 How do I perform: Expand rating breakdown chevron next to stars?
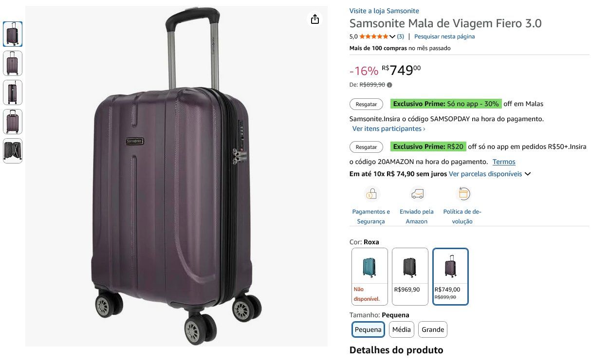[392, 36]
